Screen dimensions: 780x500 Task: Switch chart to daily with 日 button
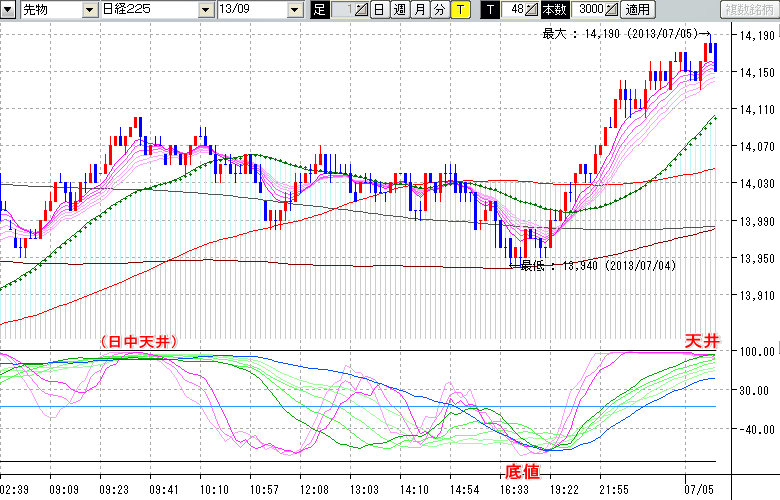(379, 10)
